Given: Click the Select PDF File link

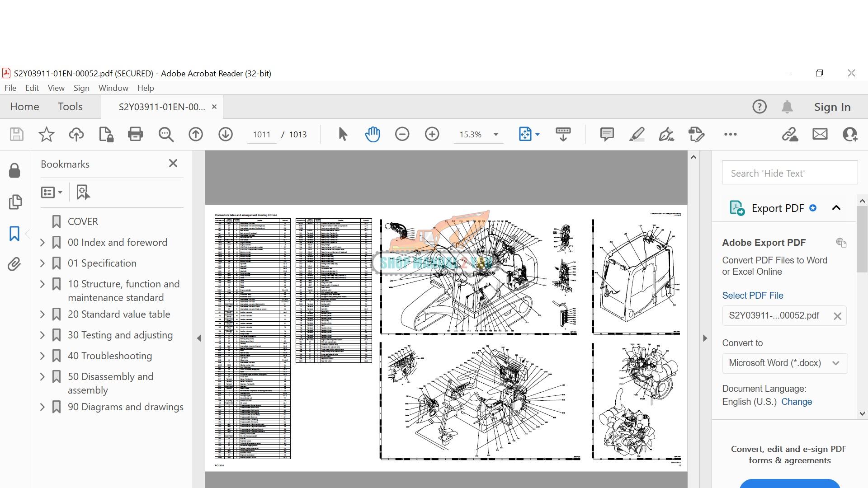Looking at the screenshot, I should [x=753, y=296].
